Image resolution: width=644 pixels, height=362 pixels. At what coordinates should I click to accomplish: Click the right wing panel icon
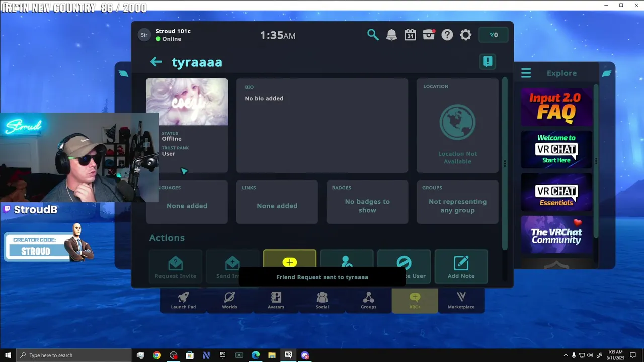pos(607,73)
